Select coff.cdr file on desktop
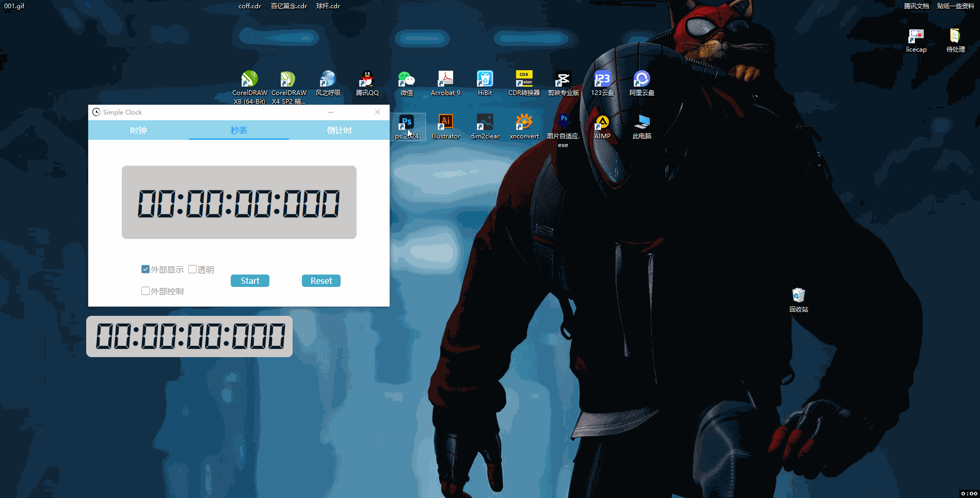 [x=250, y=6]
